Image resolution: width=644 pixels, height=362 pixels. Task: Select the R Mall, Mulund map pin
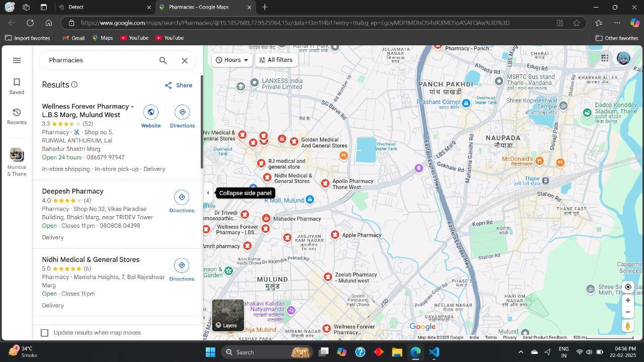[310, 200]
